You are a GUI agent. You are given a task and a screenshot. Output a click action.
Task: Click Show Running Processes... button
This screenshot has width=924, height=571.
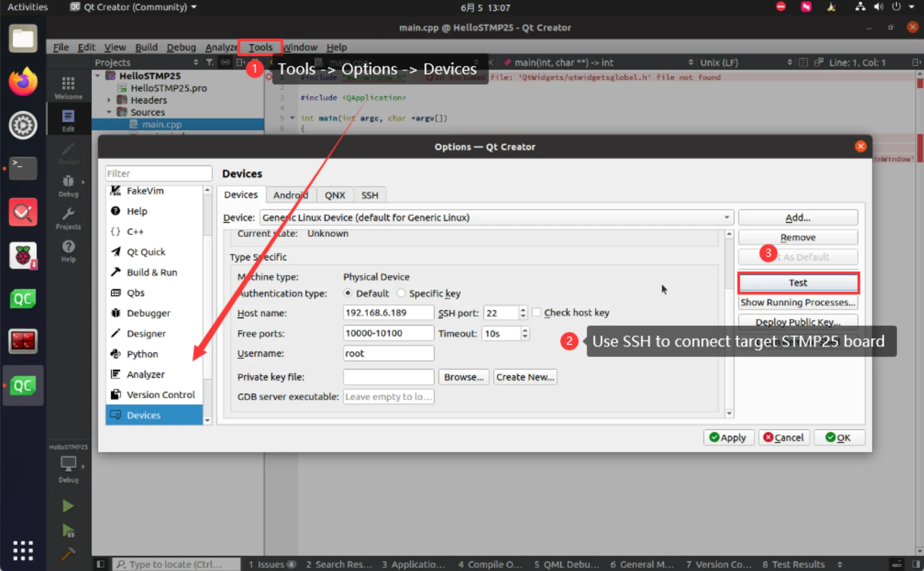point(798,302)
